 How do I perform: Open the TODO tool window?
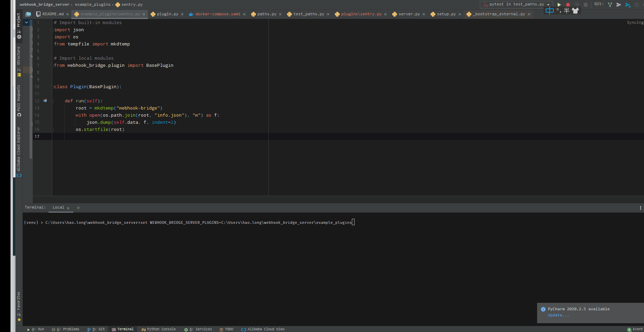(x=227, y=329)
